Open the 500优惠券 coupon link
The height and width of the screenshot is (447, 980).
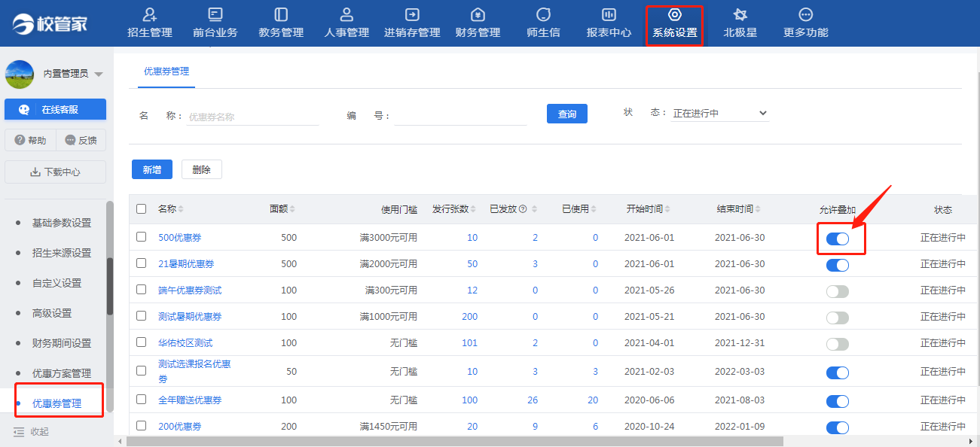180,238
